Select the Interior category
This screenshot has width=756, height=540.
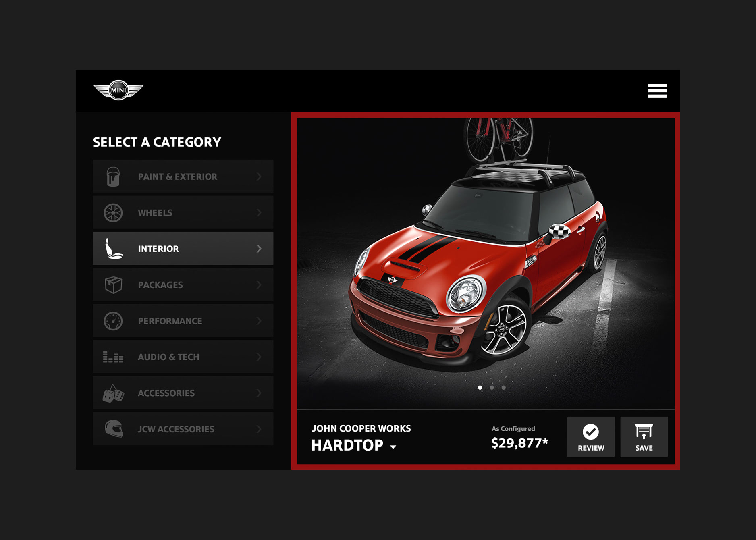coord(183,249)
